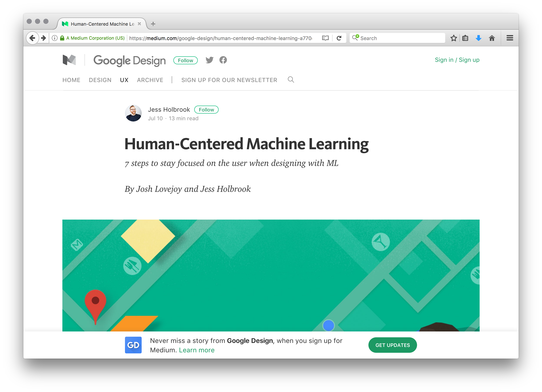The height and width of the screenshot is (392, 542).
Task: Click the Google Design title
Action: pyautogui.click(x=129, y=61)
